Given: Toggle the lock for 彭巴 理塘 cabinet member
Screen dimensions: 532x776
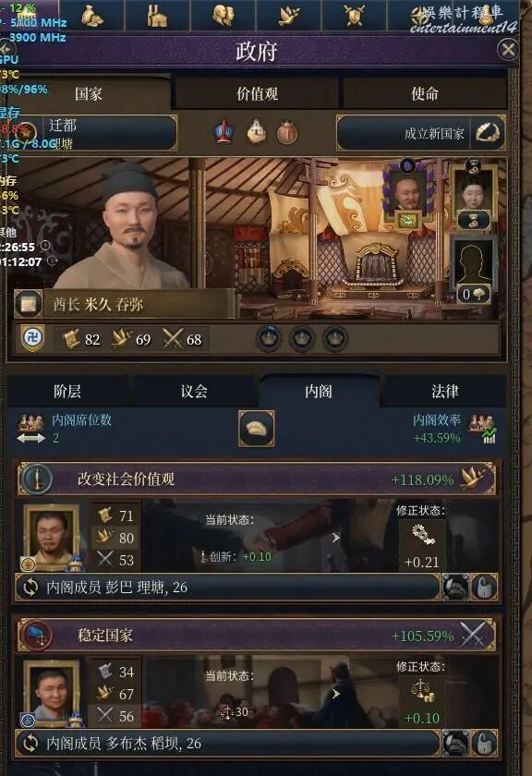Looking at the screenshot, I should tap(485, 588).
